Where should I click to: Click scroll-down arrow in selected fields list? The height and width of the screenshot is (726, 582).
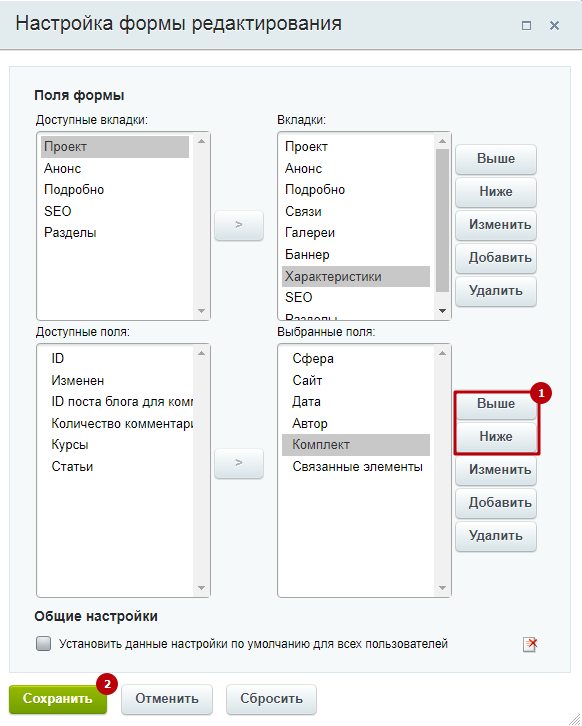pyautogui.click(x=442, y=588)
